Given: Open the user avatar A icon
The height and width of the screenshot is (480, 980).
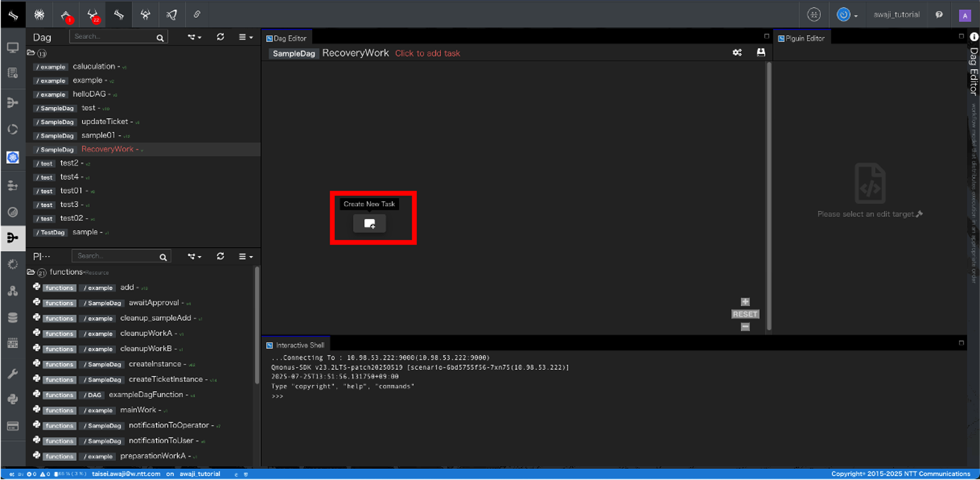Looking at the screenshot, I should pos(965,15).
